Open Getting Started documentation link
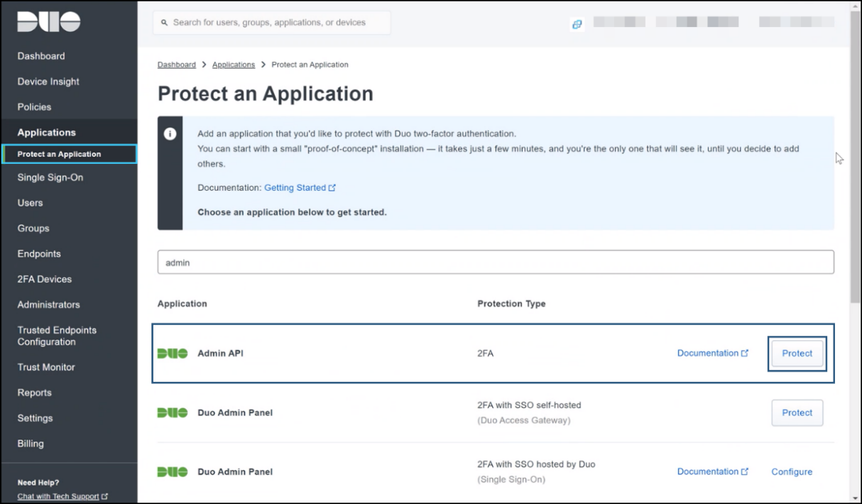 click(295, 188)
